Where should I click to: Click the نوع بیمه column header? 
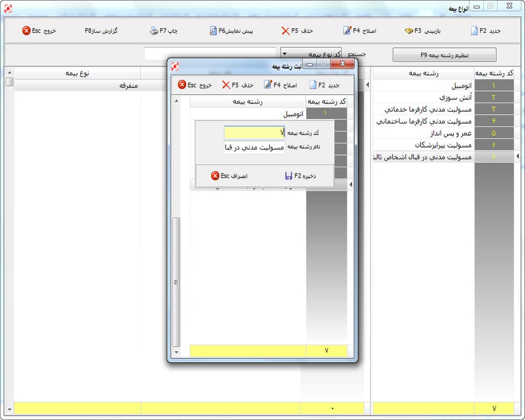pos(77,73)
